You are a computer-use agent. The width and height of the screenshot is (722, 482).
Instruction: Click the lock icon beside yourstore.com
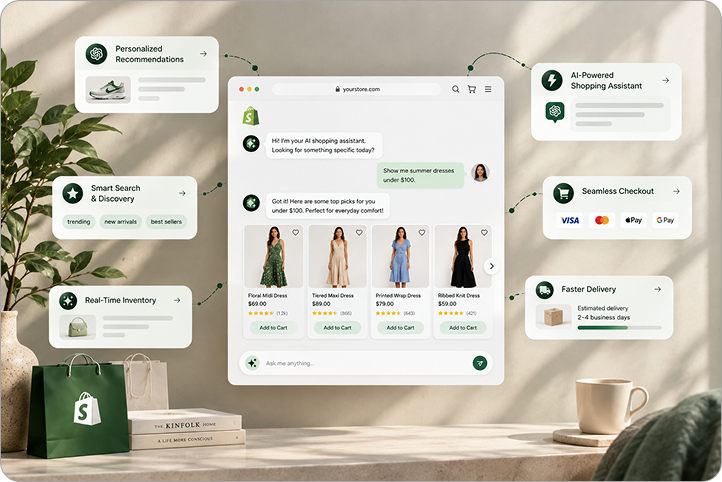[338, 89]
